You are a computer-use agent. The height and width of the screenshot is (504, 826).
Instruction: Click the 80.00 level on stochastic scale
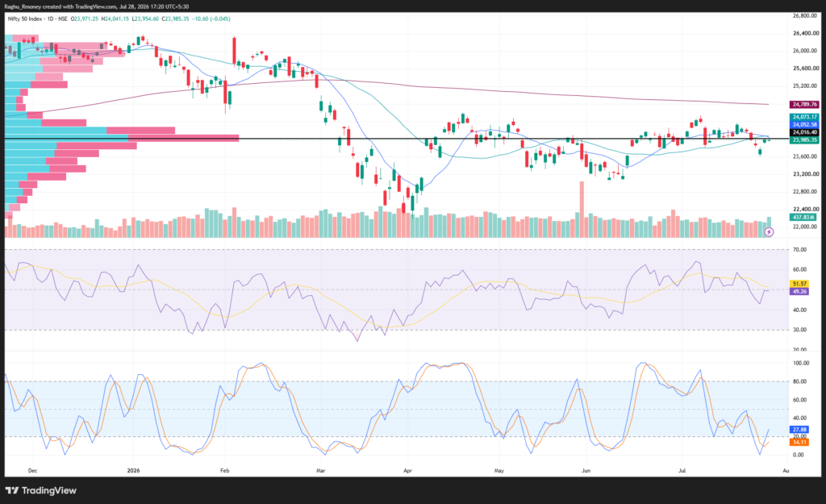pyautogui.click(x=799, y=381)
